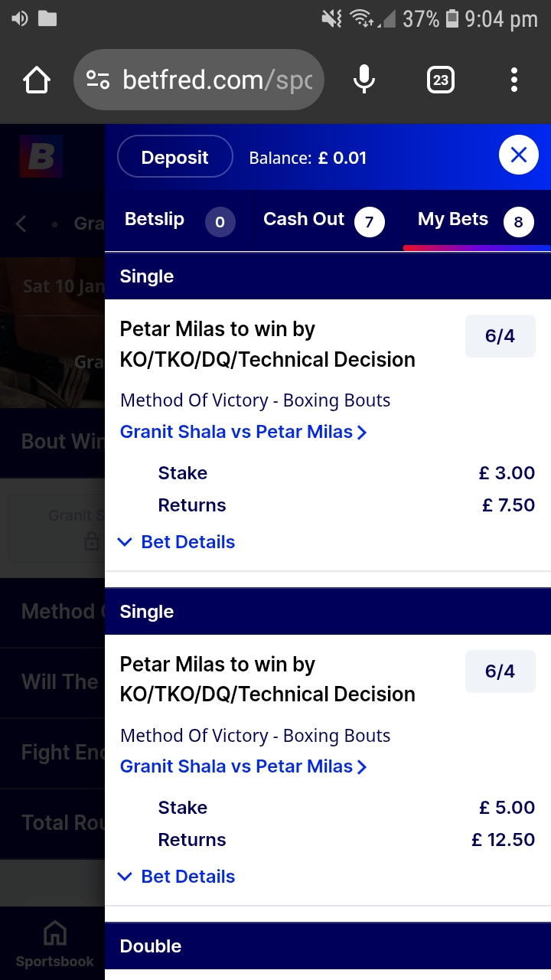551x980 pixels.
Task: Tap 6/4 odds badge on first bet
Action: click(x=500, y=336)
